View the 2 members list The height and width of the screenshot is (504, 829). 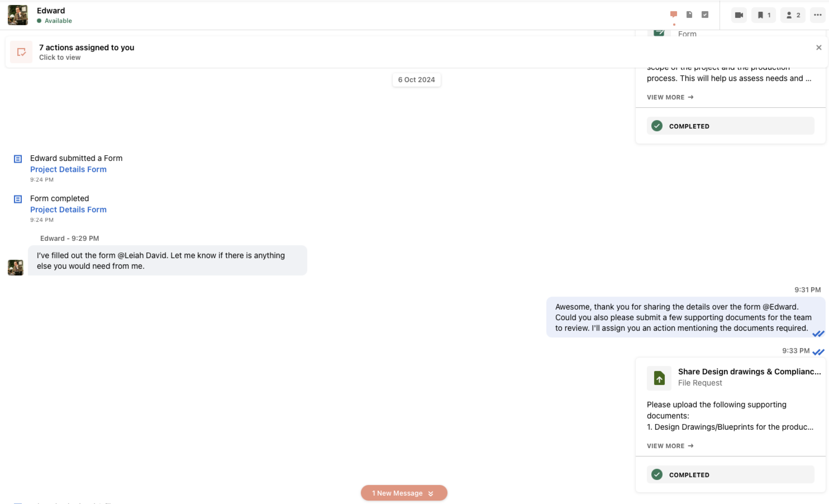pyautogui.click(x=793, y=15)
